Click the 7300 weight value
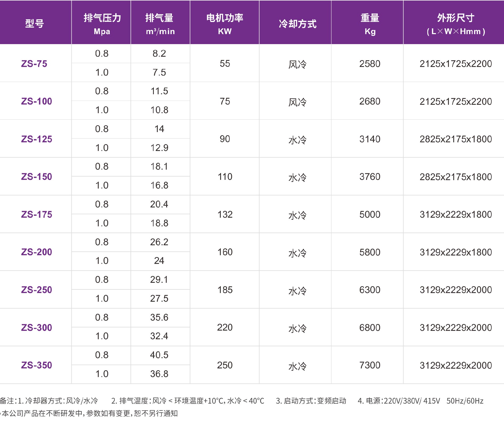 click(370, 365)
